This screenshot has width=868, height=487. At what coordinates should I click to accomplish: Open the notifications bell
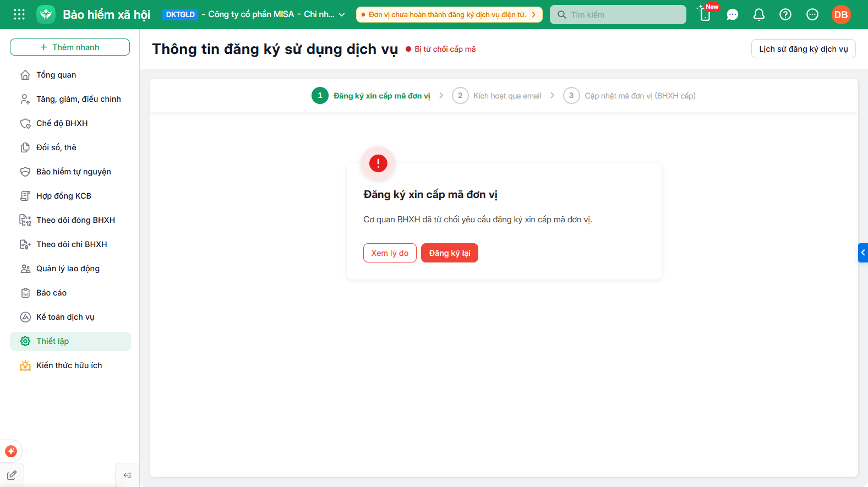click(759, 14)
